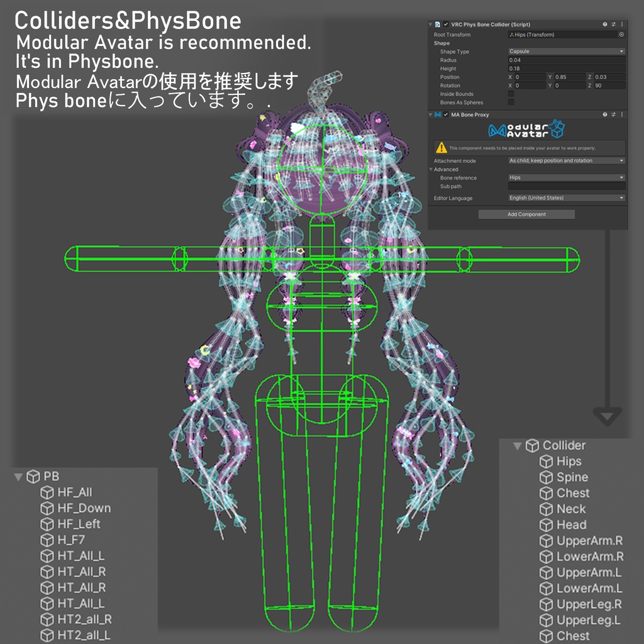The image size is (644, 644).
Task: Click the Rotation Y field
Action: [570, 86]
